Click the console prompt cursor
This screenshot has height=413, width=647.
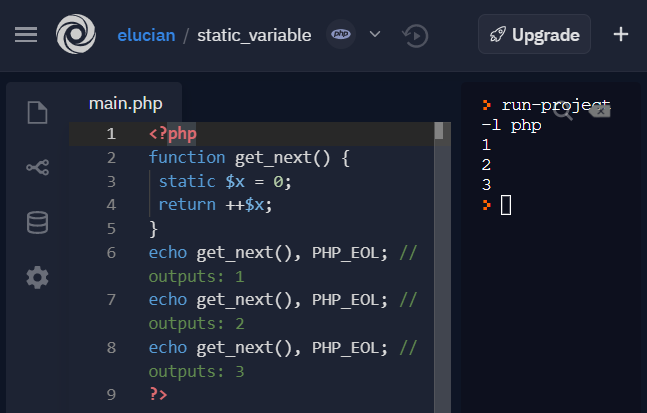506,205
